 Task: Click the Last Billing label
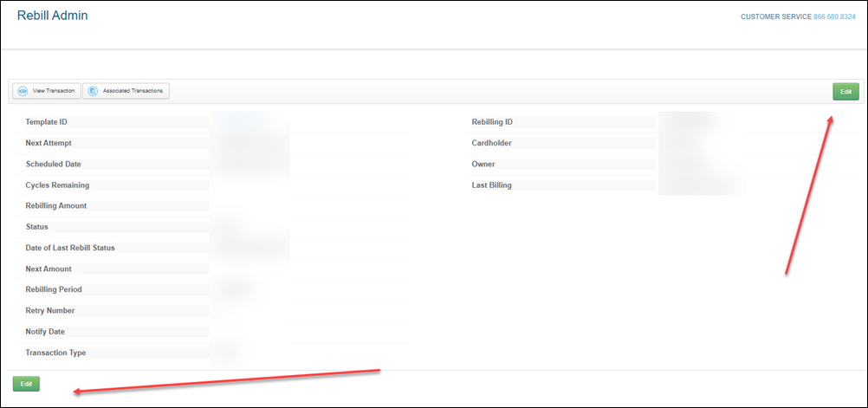point(491,185)
